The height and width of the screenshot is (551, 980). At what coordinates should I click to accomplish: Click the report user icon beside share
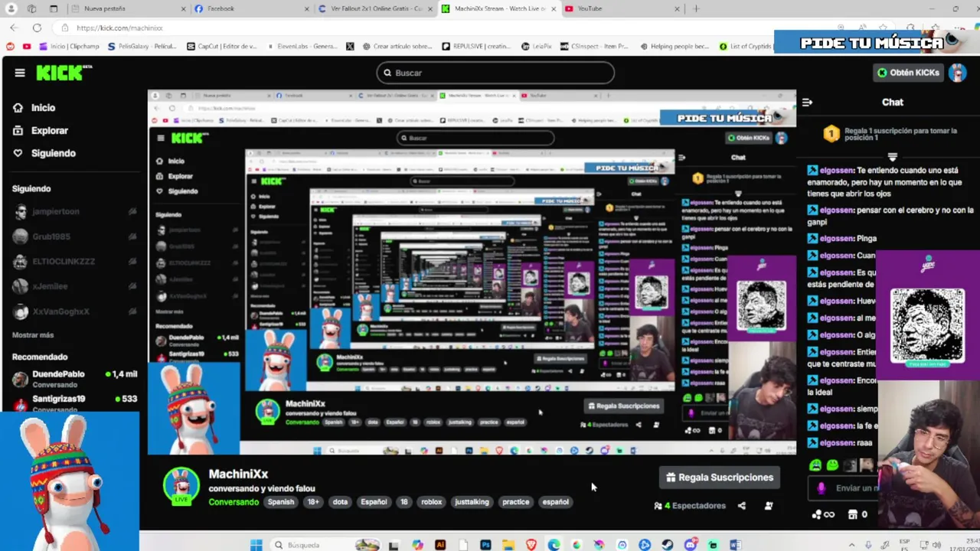769,506
